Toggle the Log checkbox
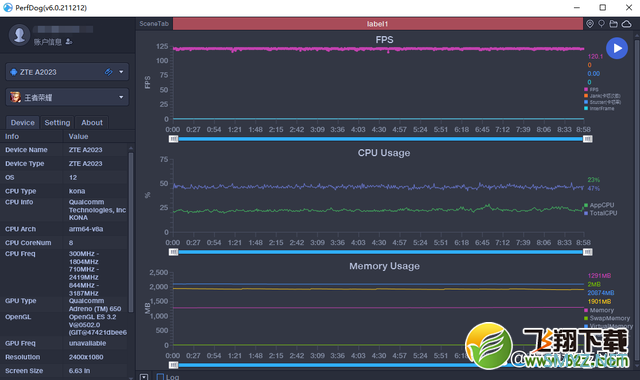 pyautogui.click(x=160, y=377)
